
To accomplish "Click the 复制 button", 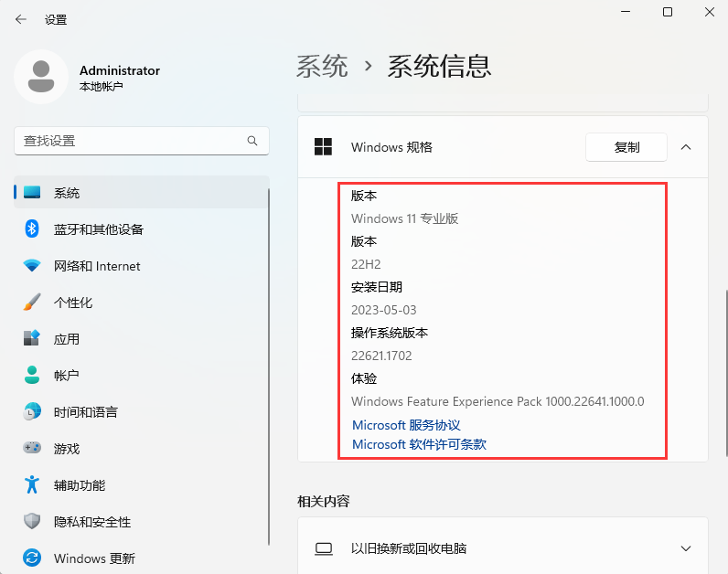I will point(626,147).
